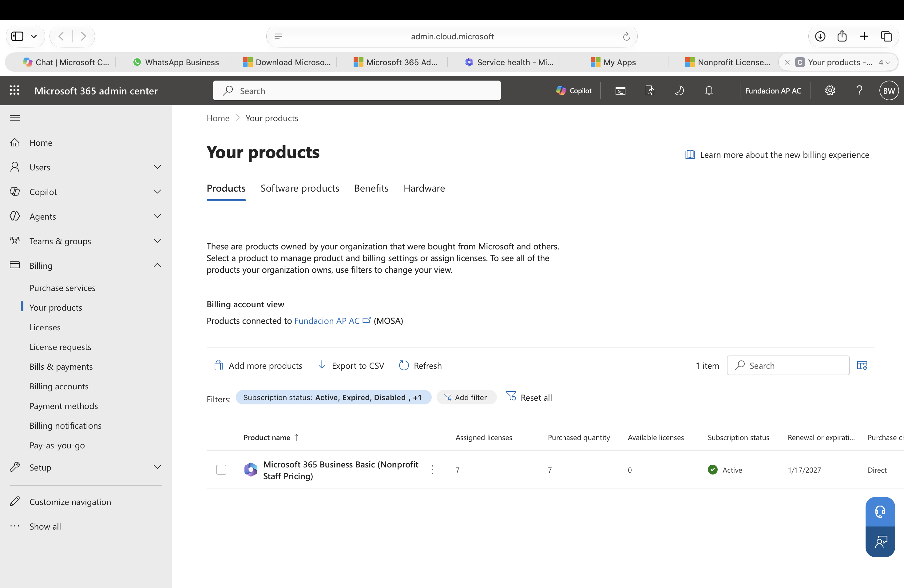Go forward with Safari forward arrow

coord(84,36)
